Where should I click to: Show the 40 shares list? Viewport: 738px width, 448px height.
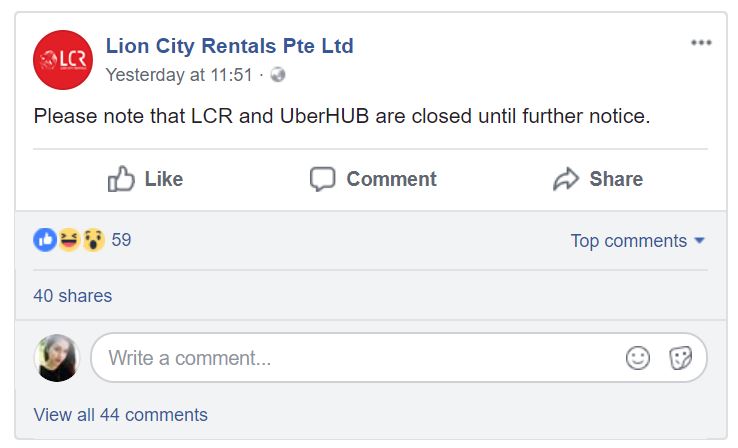72,296
